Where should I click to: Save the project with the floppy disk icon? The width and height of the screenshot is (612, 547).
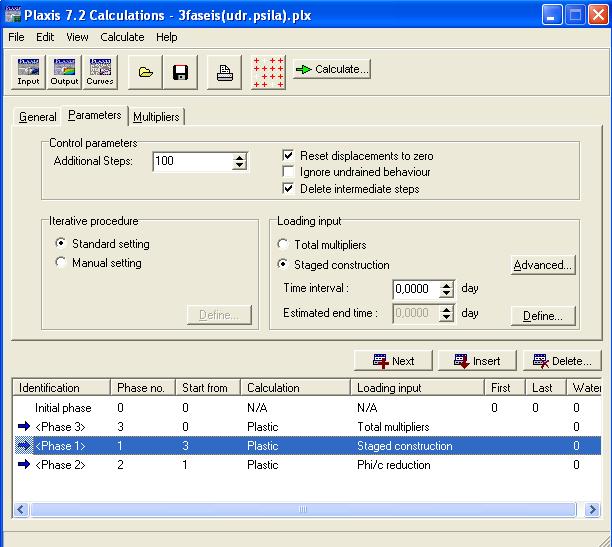(180, 72)
